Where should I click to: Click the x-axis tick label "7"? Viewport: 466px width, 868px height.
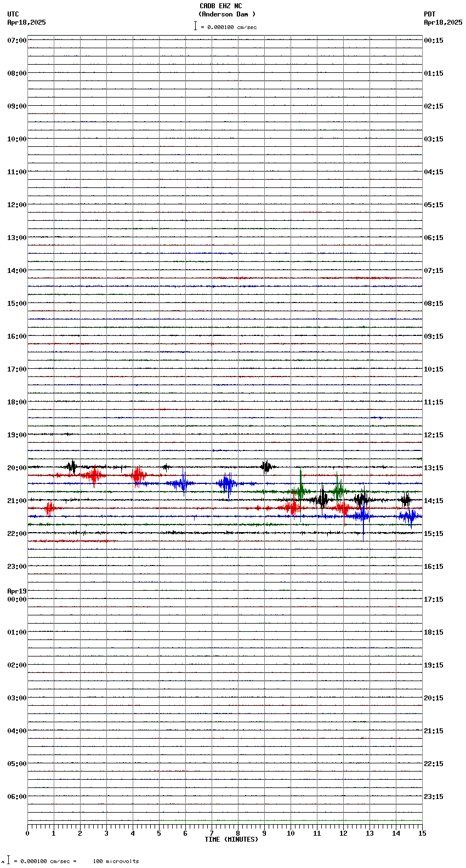pos(212,833)
